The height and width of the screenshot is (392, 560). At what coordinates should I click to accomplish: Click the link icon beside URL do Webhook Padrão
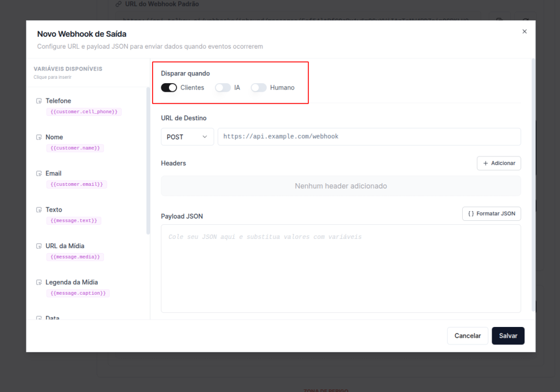118,4
